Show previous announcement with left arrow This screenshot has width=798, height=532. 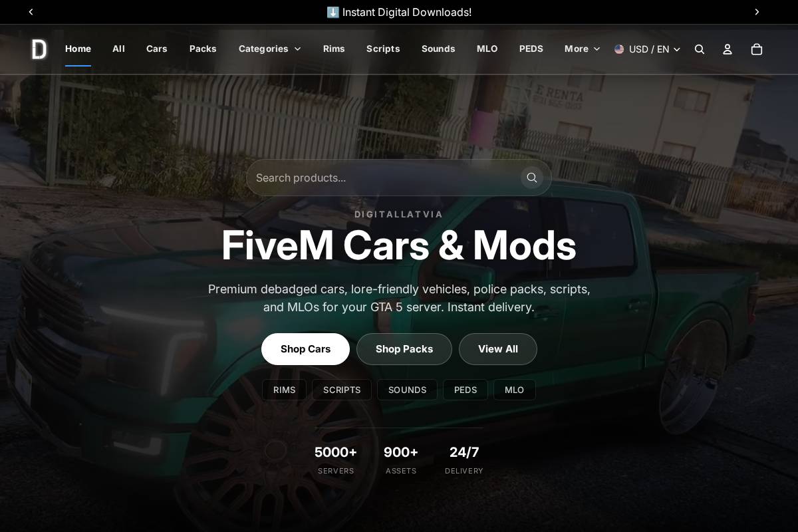coord(31,12)
